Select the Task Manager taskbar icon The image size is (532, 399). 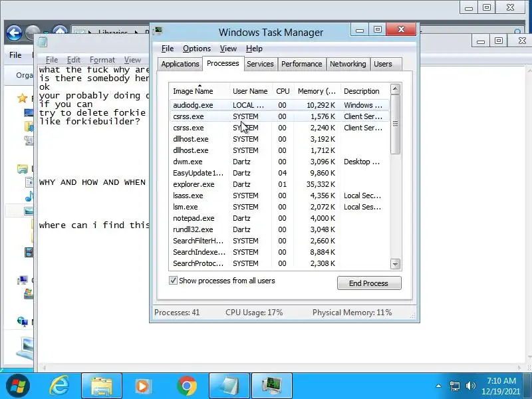(272, 386)
